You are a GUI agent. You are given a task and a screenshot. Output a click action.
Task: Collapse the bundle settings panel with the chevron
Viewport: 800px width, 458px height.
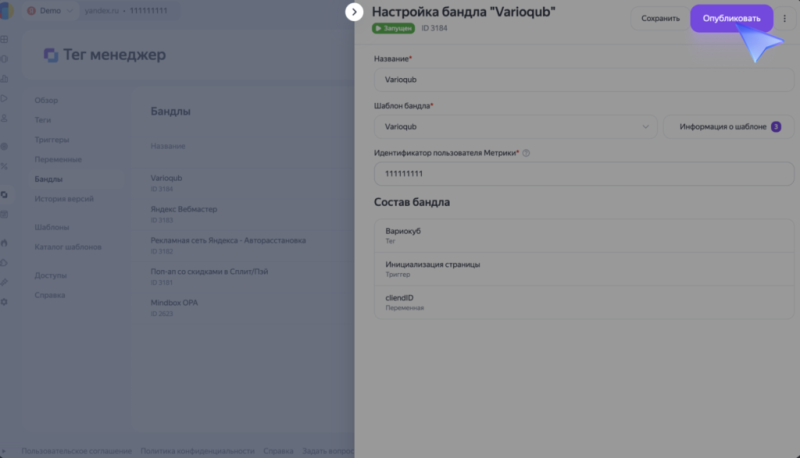coord(354,12)
